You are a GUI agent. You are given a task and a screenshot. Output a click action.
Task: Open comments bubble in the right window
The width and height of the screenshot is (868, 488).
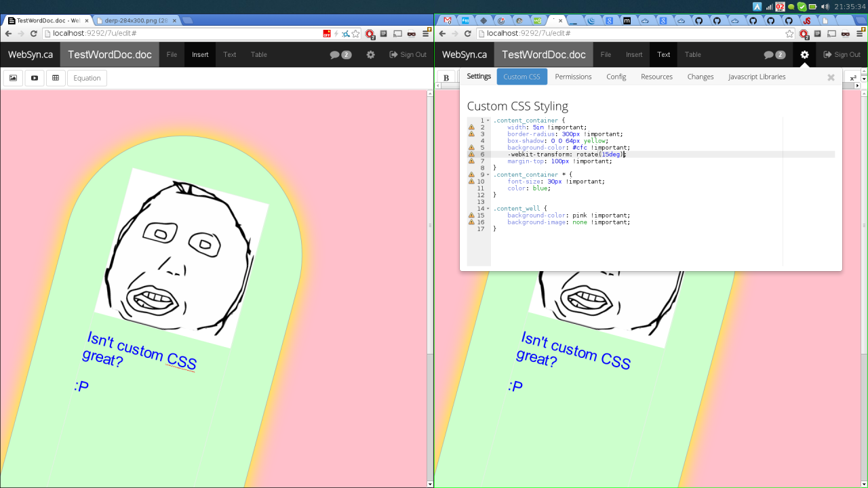click(774, 55)
